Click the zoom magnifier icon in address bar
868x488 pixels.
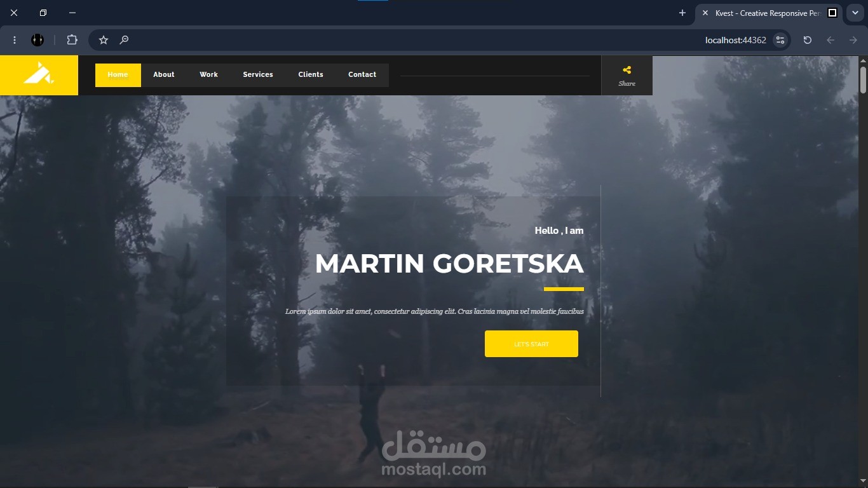point(125,40)
